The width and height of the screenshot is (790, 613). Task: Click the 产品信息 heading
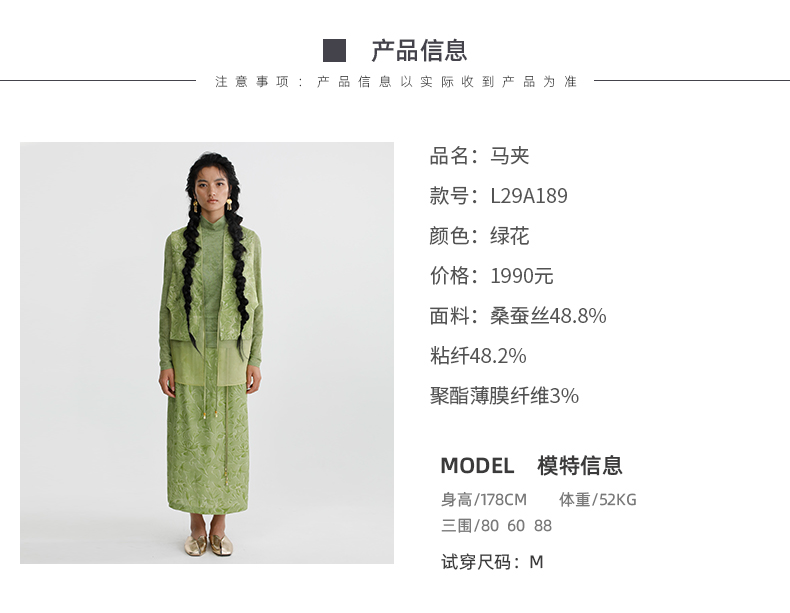[x=419, y=51]
